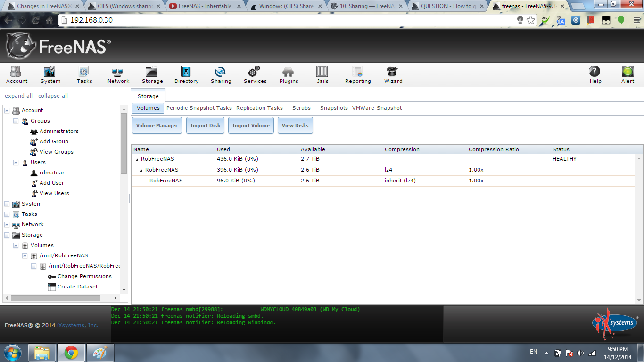The height and width of the screenshot is (362, 644).
Task: Click Add User in the tree
Action: pyautogui.click(x=52, y=183)
